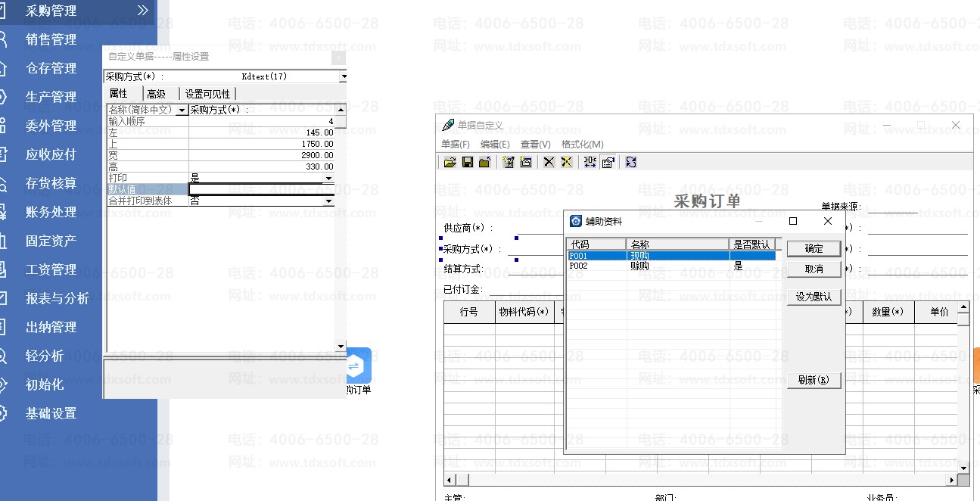The height and width of the screenshot is (501, 980).
Task: Click the 确定 button
Action: pyautogui.click(x=814, y=248)
